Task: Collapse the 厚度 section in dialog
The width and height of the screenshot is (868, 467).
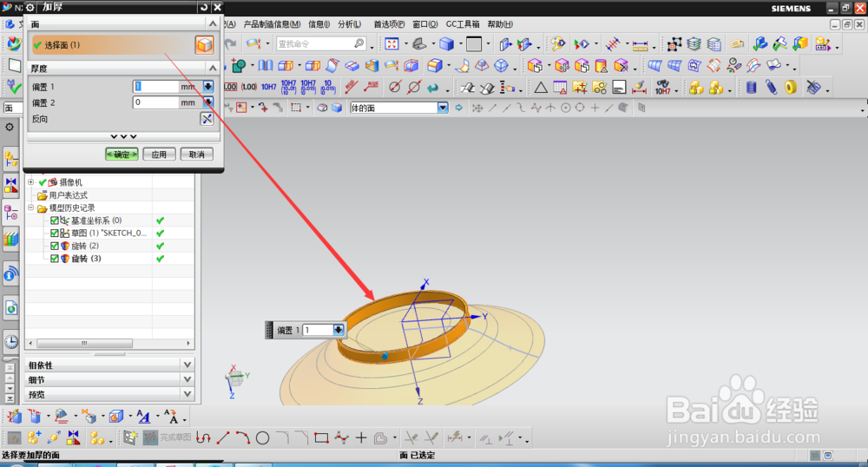Action: point(213,68)
